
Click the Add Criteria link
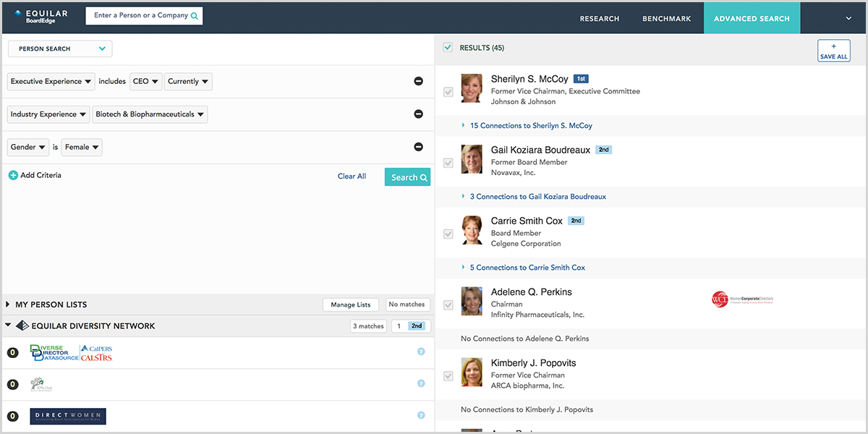[41, 175]
